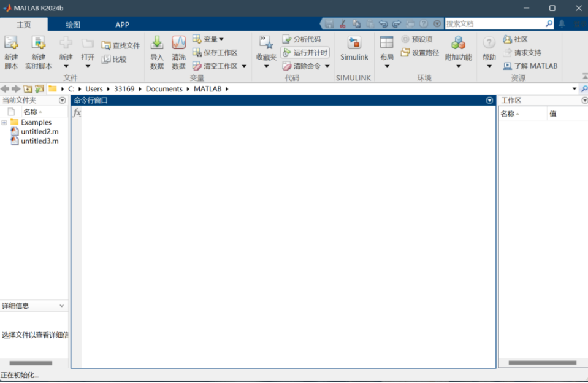Screen dimensions: 588x383
Task: Open 了解 MATLAB learning resources
Action: click(x=530, y=66)
